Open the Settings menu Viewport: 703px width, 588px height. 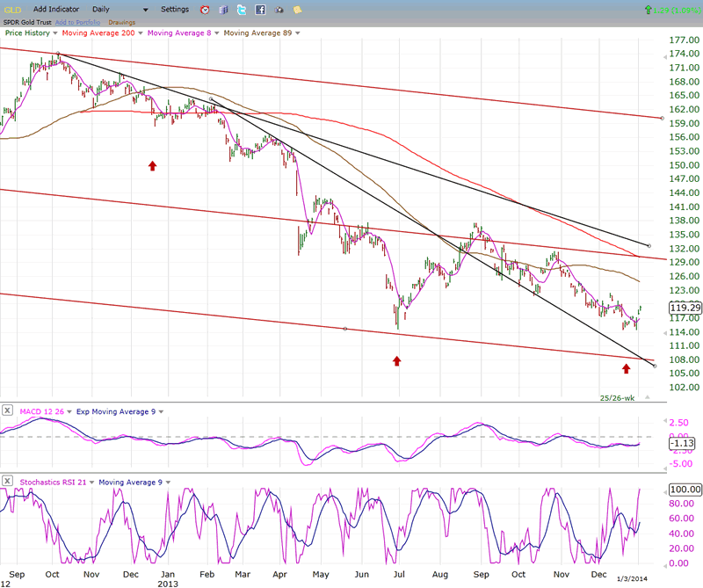point(175,10)
